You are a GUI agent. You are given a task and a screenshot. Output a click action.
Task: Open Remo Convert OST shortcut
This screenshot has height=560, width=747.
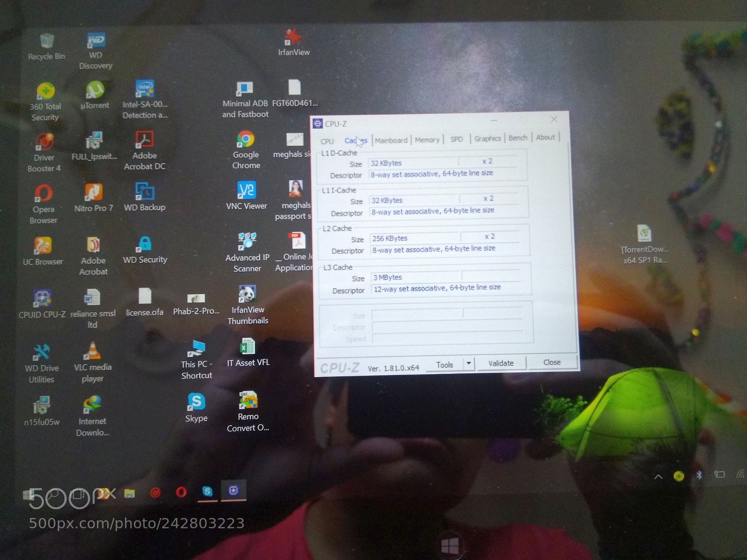pyautogui.click(x=248, y=412)
